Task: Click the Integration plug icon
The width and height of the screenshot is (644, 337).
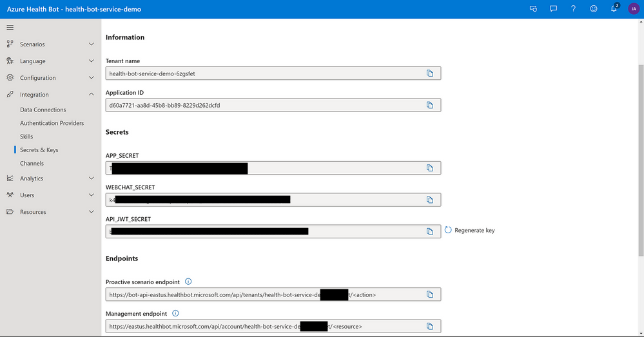Action: (x=10, y=95)
